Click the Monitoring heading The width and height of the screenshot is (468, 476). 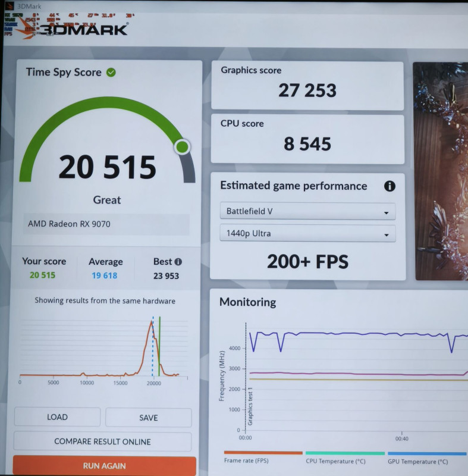click(x=247, y=302)
